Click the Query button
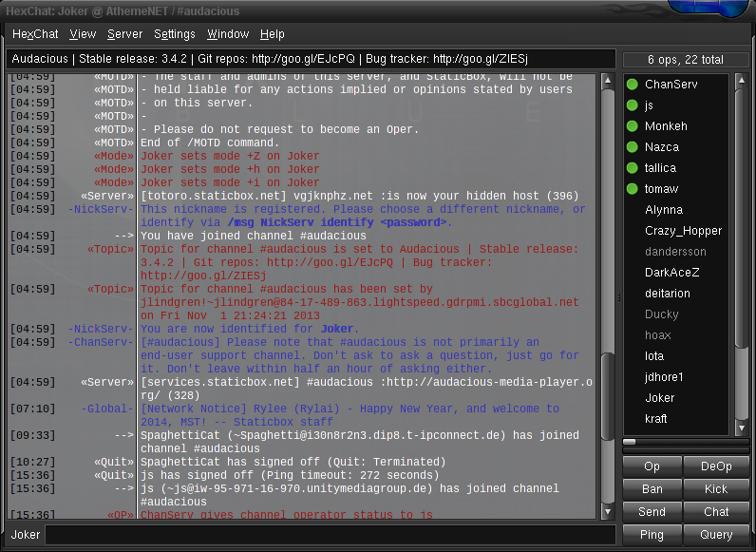This screenshot has height=552, width=756. (716, 535)
